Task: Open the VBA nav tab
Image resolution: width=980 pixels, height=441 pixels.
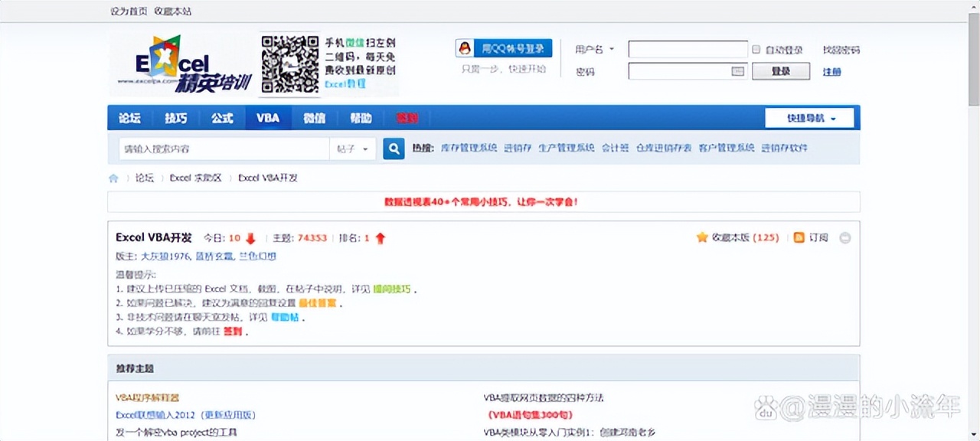Action: [x=268, y=118]
